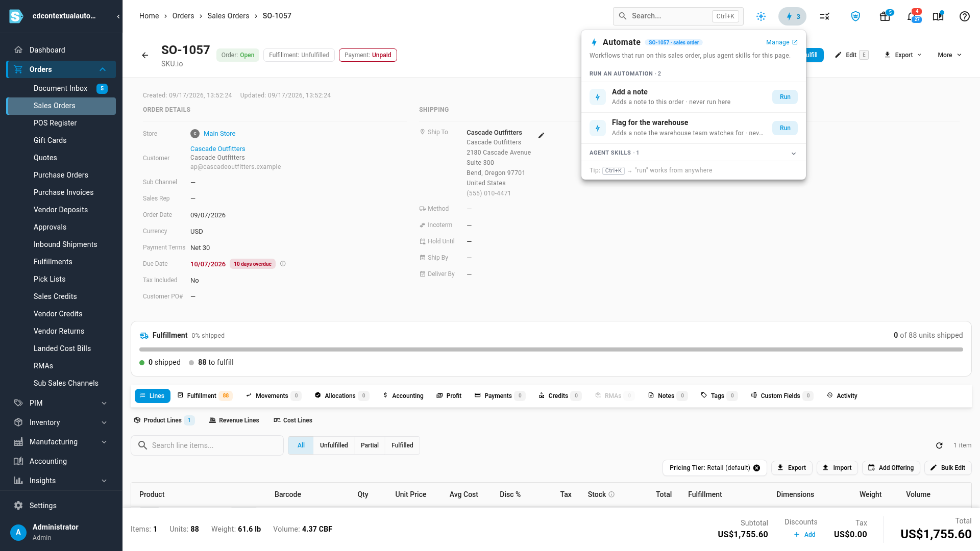
Task: Click the global Search box
Action: click(x=678, y=16)
